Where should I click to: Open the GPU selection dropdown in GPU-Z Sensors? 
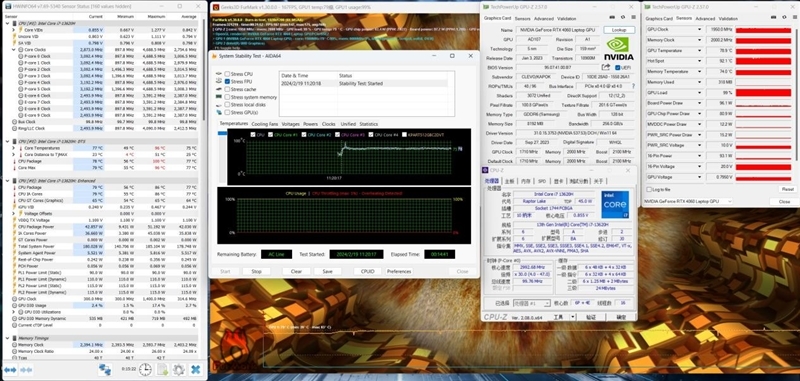pos(688,201)
